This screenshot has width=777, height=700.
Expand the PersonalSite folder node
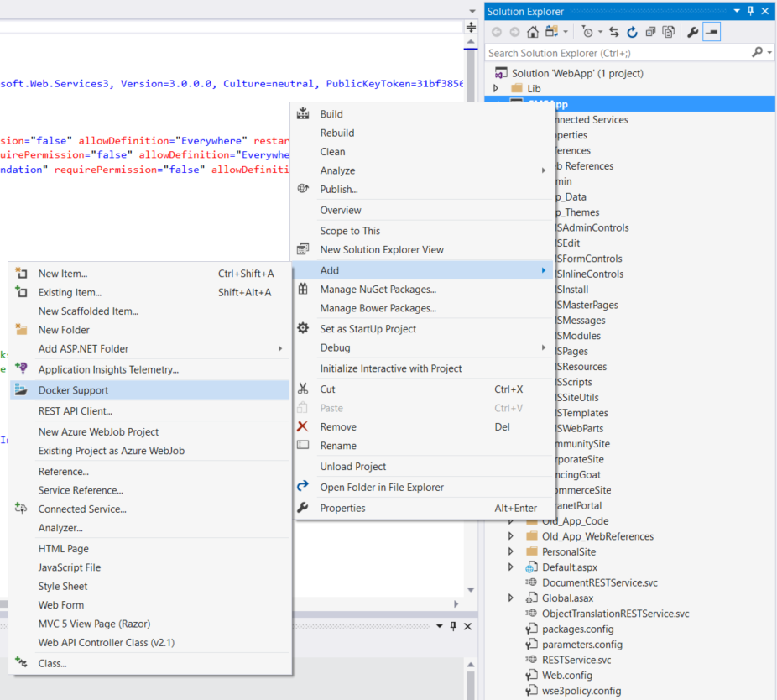click(x=511, y=551)
